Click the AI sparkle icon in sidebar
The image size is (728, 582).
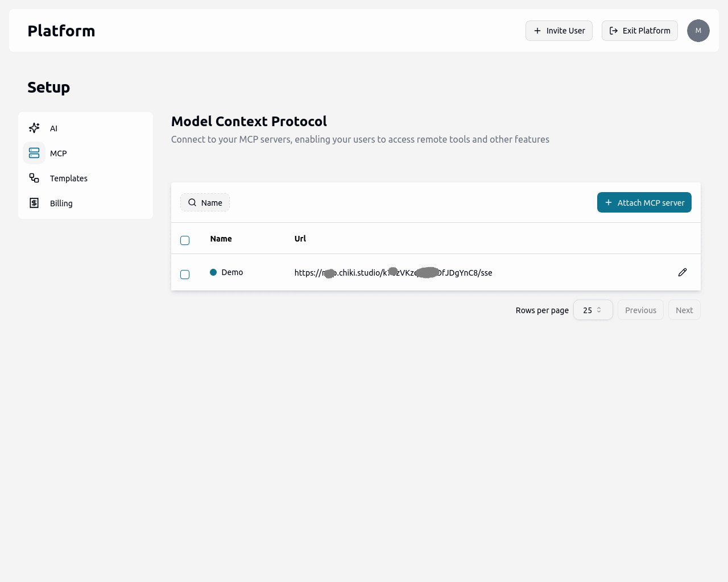(34, 128)
